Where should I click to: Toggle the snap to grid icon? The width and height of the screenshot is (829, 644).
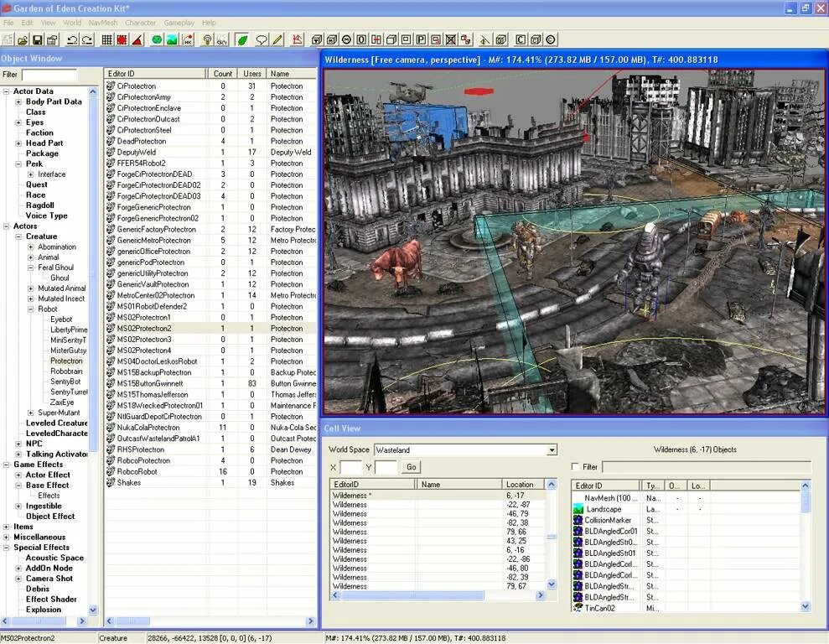pyautogui.click(x=107, y=39)
